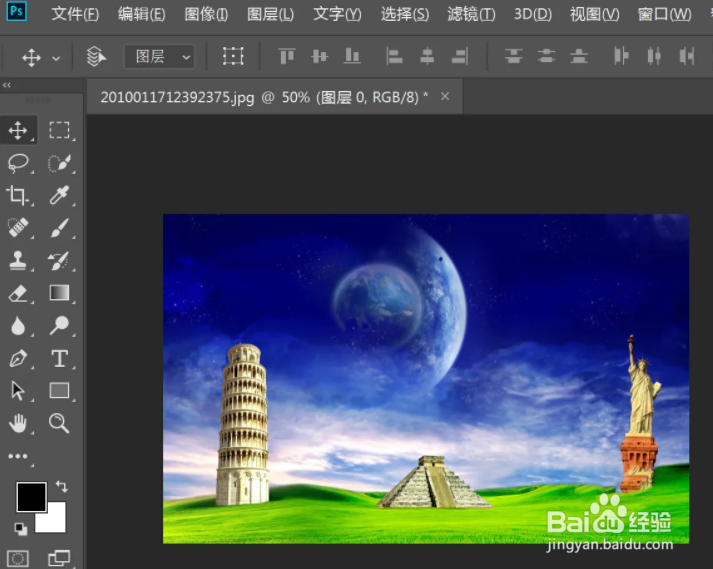Open the 窗口(W) menu
The width and height of the screenshot is (713, 569).
[664, 14]
